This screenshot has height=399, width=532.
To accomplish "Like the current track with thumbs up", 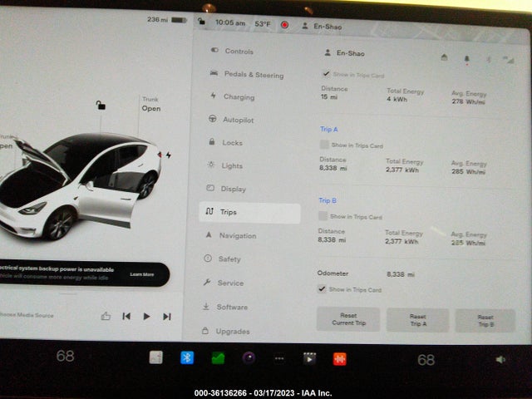I will (x=106, y=316).
